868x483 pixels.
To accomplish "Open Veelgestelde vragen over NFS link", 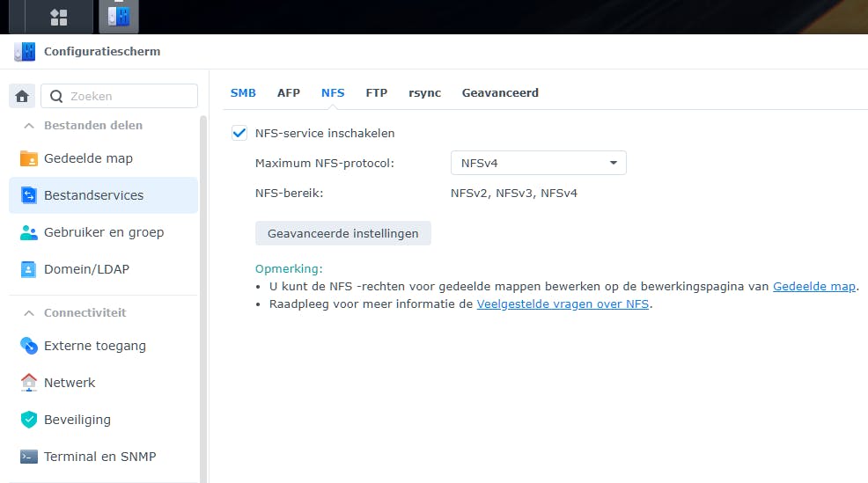I will coord(563,304).
